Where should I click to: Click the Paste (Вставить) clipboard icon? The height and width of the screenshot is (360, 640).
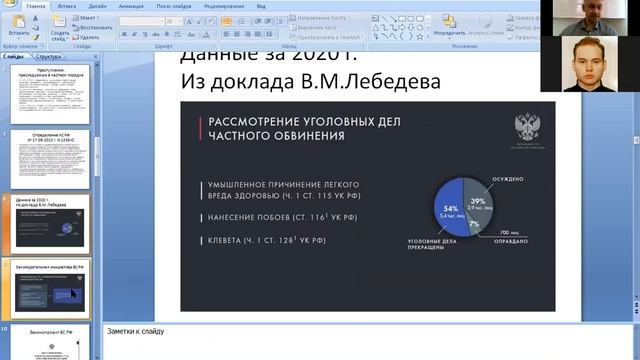click(x=18, y=21)
